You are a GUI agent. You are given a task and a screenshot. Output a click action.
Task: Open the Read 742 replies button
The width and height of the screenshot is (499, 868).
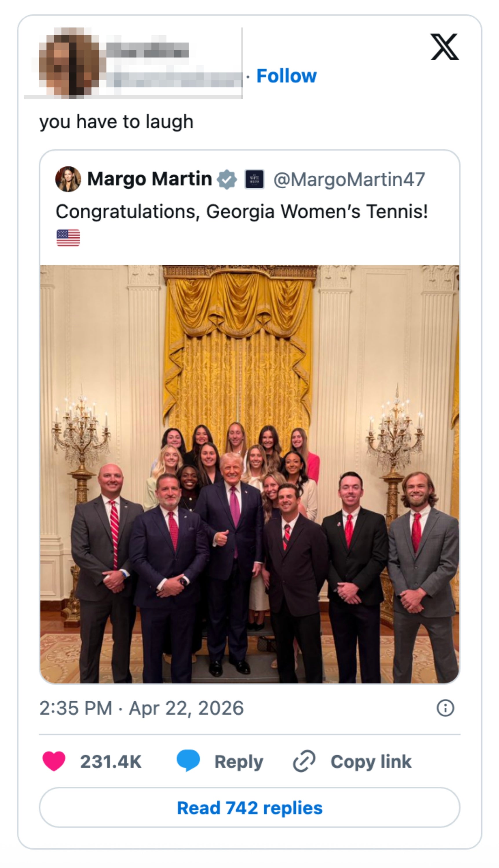click(250, 808)
